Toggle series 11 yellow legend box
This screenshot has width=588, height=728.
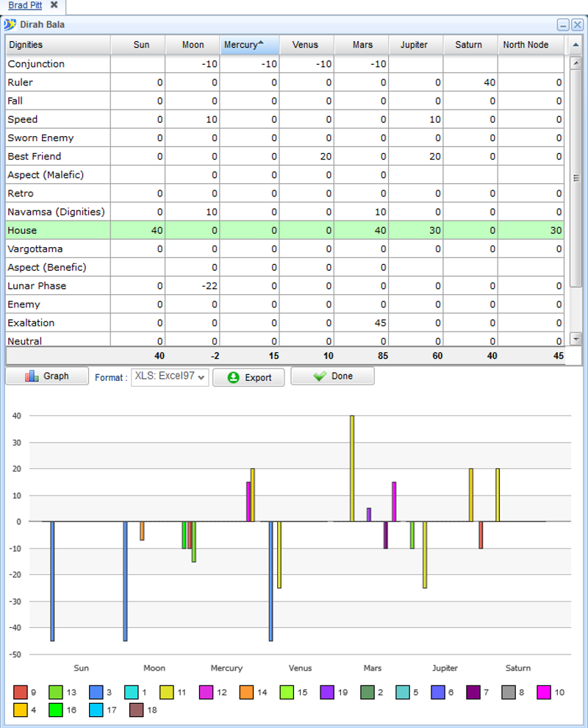click(x=168, y=692)
